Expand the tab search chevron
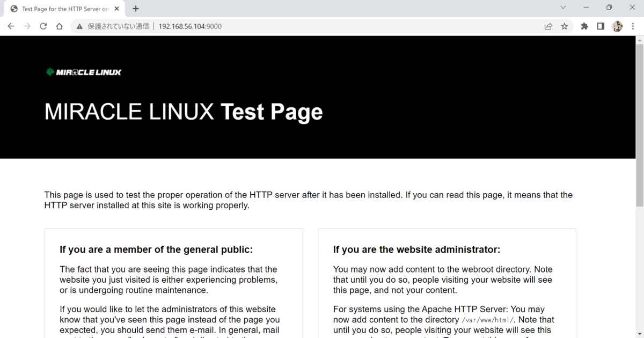644x338 pixels. pyautogui.click(x=563, y=8)
